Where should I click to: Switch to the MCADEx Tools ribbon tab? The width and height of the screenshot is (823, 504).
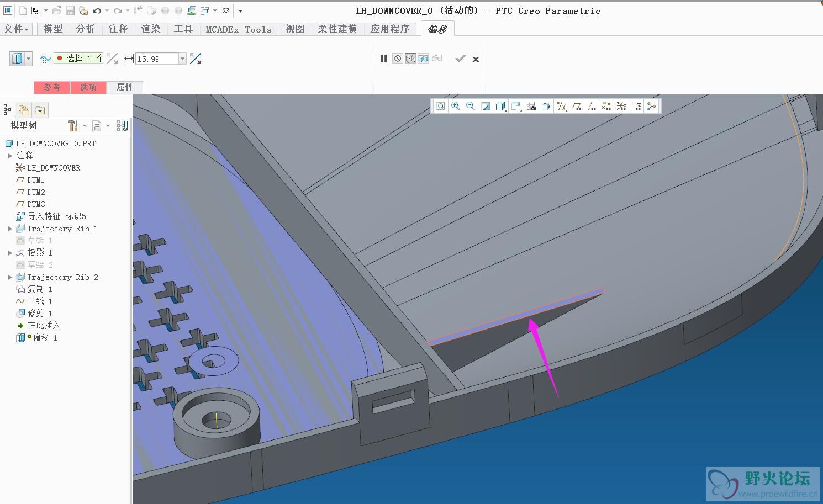point(239,29)
